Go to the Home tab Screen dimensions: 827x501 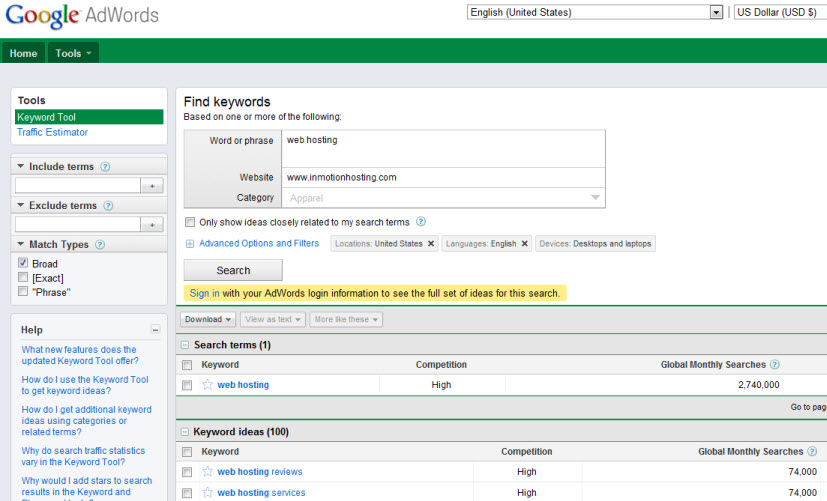pyautogui.click(x=23, y=53)
